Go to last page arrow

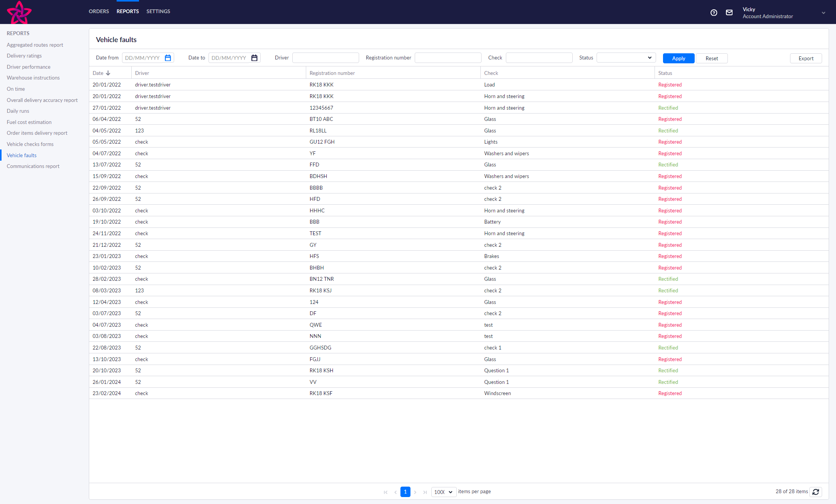tap(425, 492)
